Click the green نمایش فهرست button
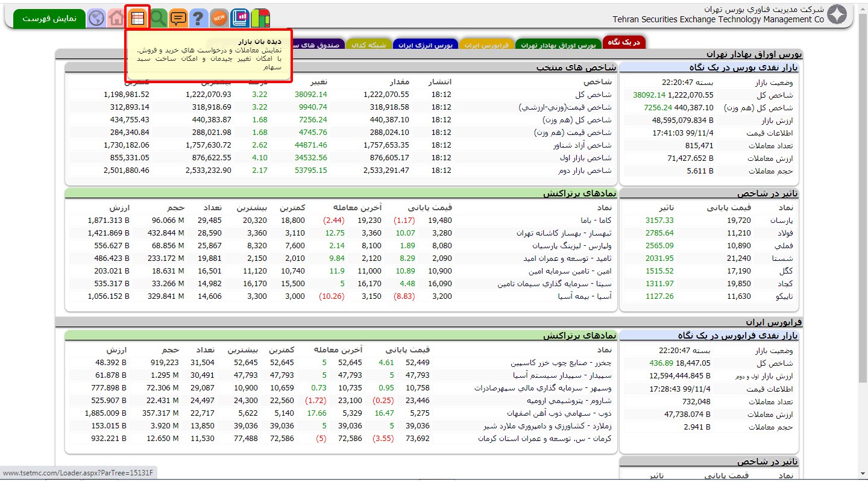Viewport: 868px width, 482px height. coord(49,18)
